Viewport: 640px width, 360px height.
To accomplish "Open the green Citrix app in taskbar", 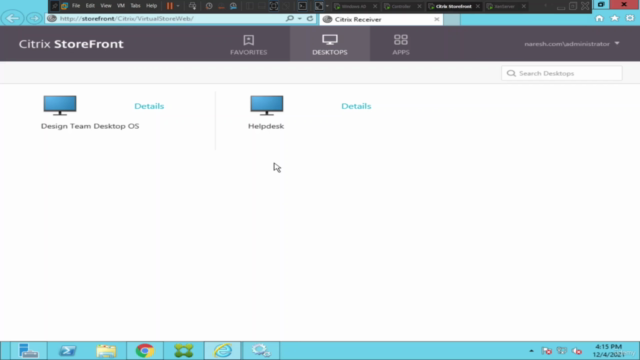I will click(184, 351).
